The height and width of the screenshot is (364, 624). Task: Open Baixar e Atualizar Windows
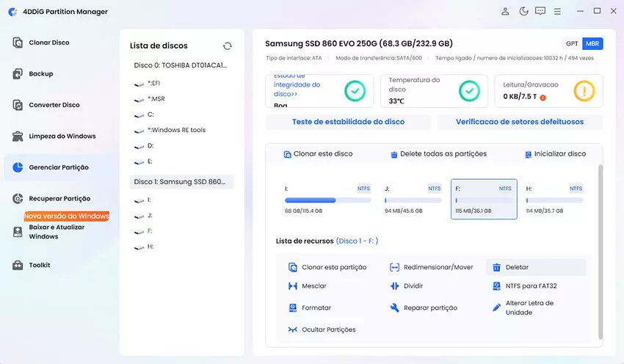coord(48,231)
